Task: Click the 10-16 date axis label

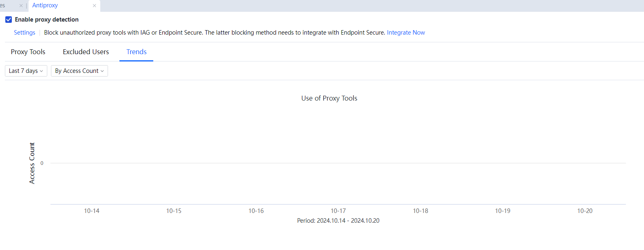Action: 256,211
